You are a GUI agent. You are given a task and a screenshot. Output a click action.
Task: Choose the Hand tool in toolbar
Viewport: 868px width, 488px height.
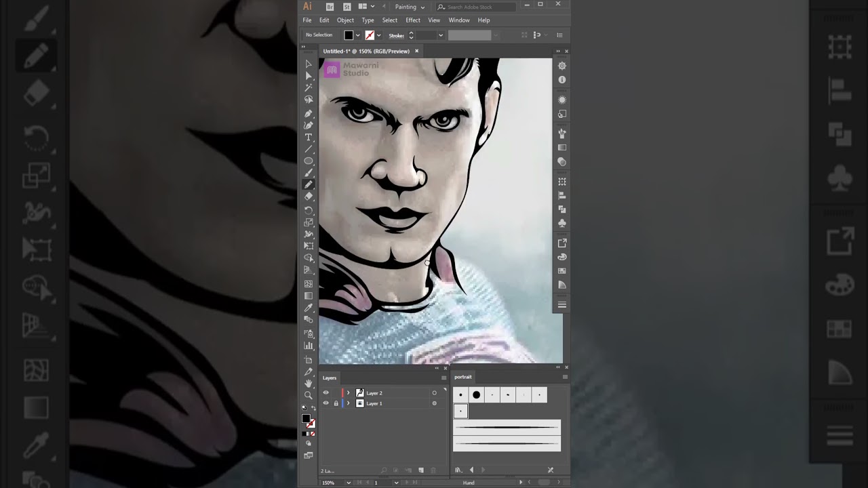[x=309, y=384]
